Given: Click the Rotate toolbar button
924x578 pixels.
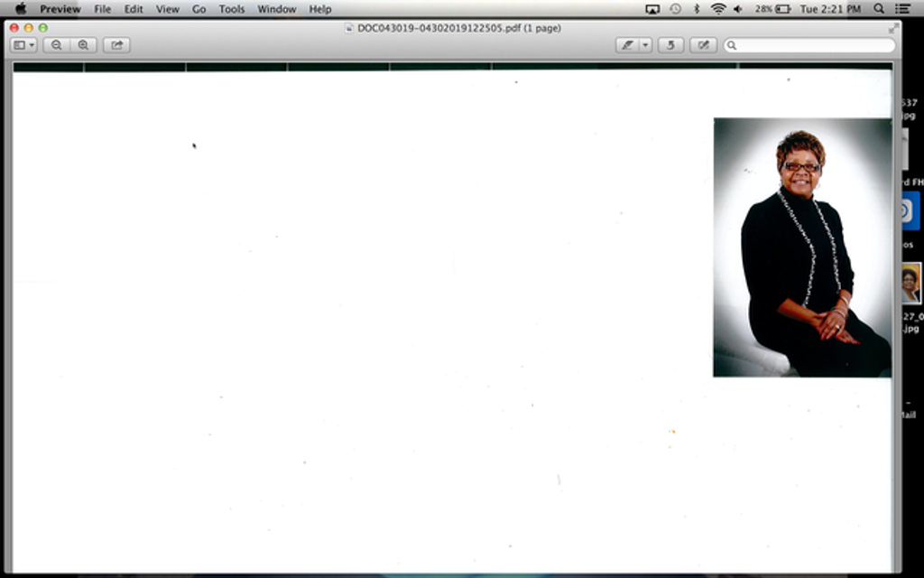Looking at the screenshot, I should (670, 45).
